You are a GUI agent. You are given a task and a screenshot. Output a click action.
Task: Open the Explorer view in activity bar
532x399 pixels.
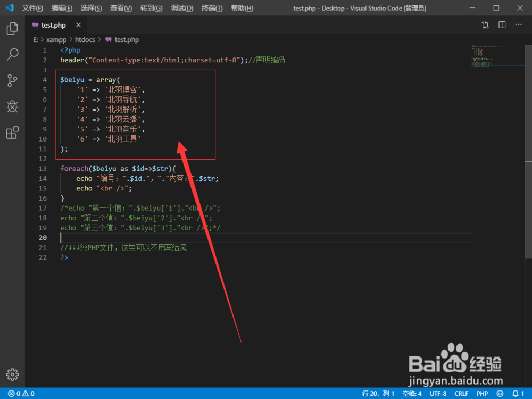[x=12, y=29]
